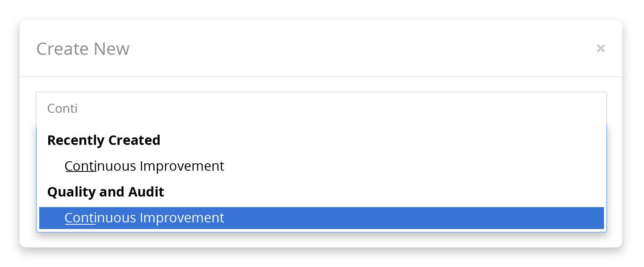The width and height of the screenshot is (644, 267).
Task: Dismiss the dialog using the X icon
Action: pos(600,48)
